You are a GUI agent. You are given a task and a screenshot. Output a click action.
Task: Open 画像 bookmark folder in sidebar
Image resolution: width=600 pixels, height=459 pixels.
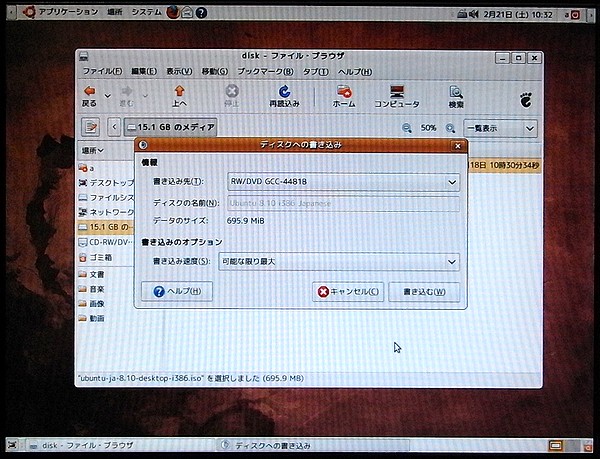[91, 304]
